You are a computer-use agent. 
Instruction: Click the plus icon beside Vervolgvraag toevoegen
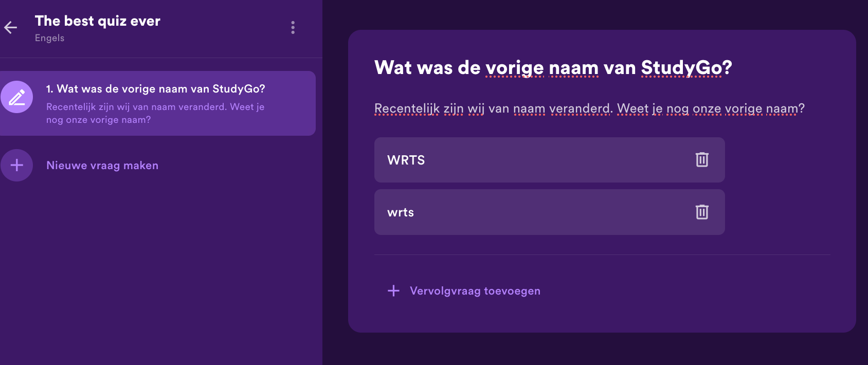[393, 290]
